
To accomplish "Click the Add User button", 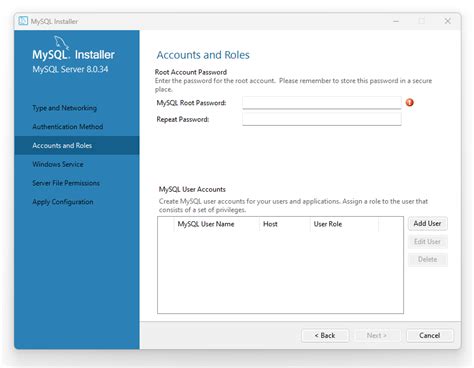I will 427,224.
